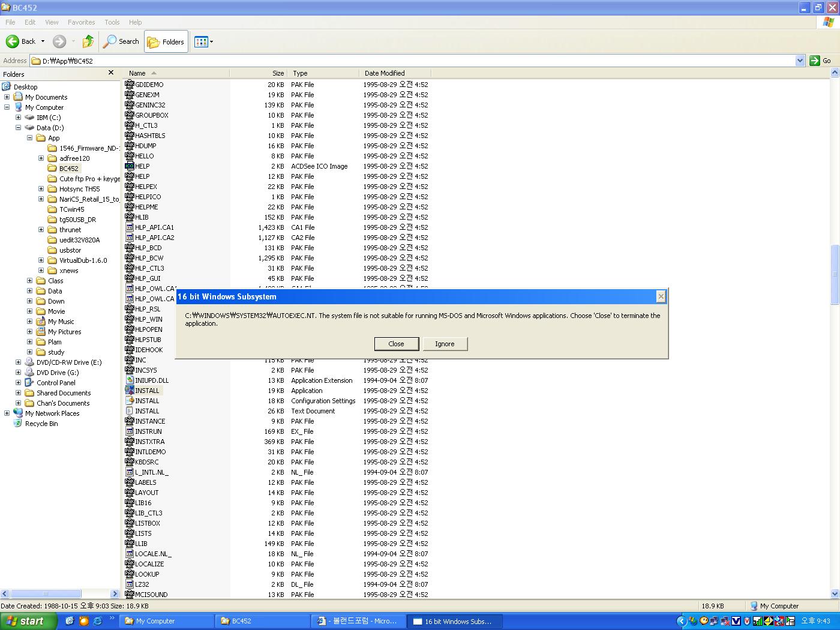Select DVD Drive (G:) icon

click(x=29, y=373)
